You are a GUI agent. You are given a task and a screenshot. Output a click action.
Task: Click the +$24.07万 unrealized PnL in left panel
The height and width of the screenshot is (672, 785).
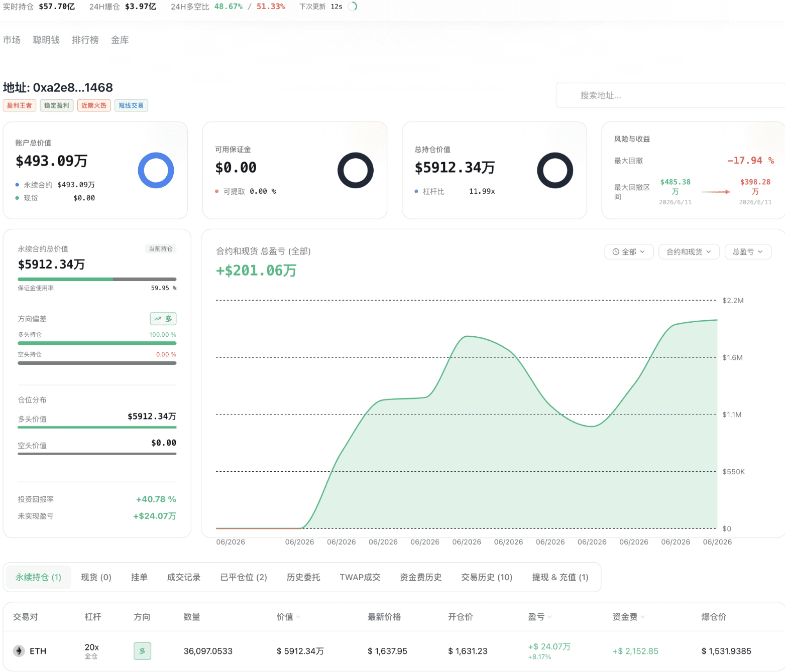tap(154, 516)
